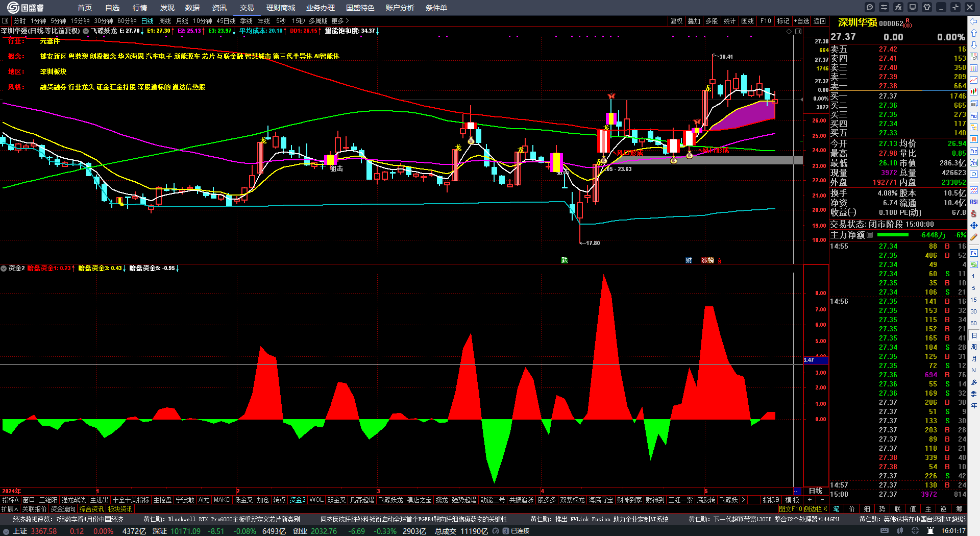Open the skin theme shirt icon
This screenshot has width=980, height=536.
tap(927, 7)
